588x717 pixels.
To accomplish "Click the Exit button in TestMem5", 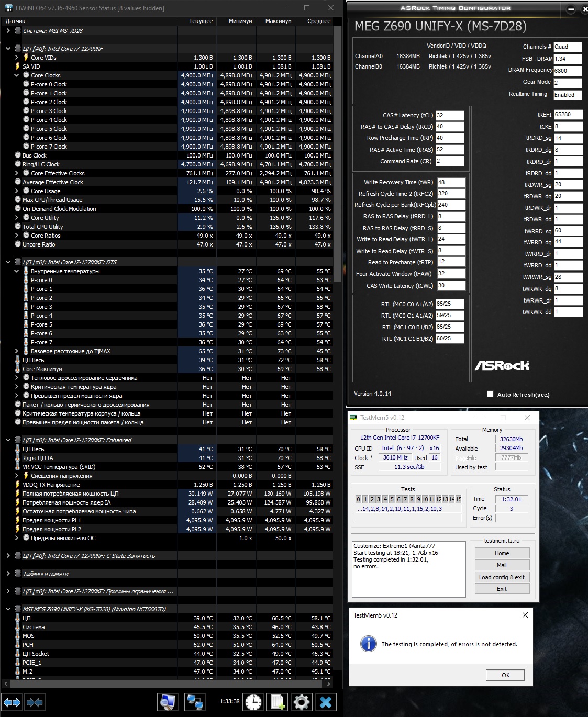I will tap(502, 589).
